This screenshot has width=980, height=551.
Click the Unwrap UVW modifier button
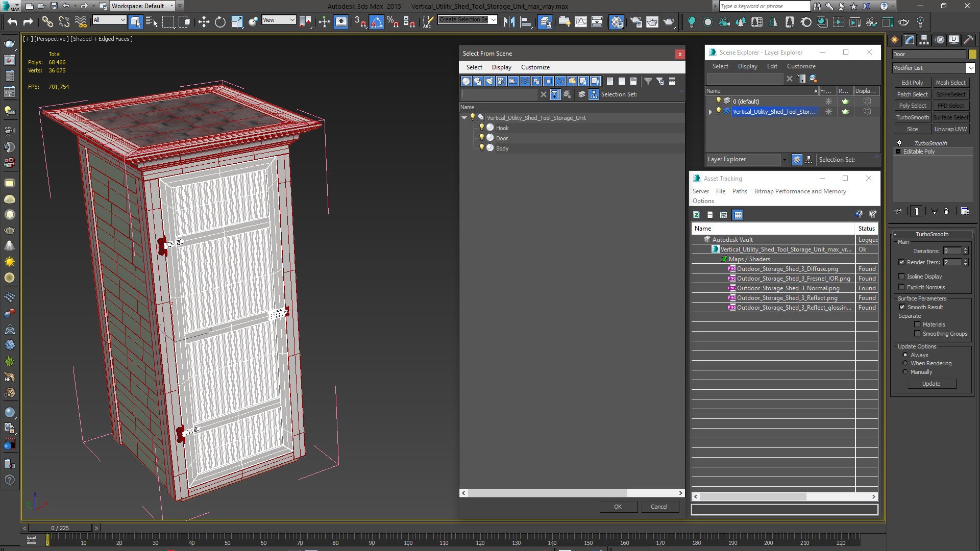[950, 129]
